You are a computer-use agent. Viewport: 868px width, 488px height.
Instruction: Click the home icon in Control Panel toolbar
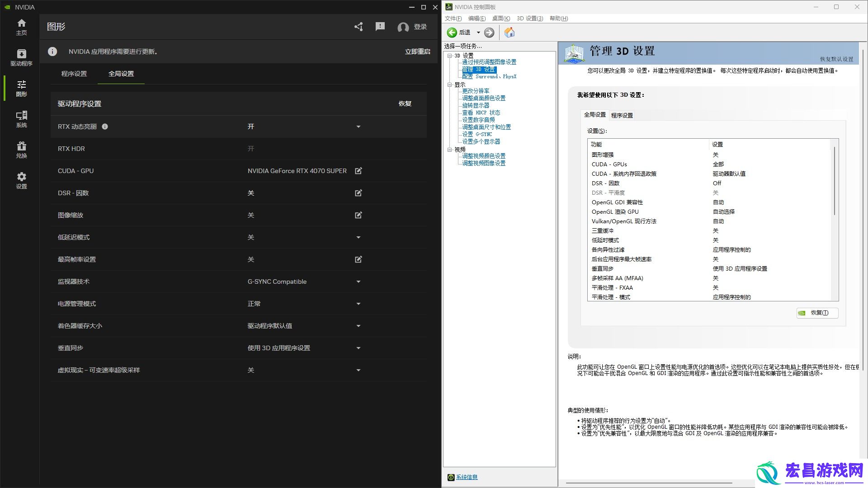pos(509,33)
